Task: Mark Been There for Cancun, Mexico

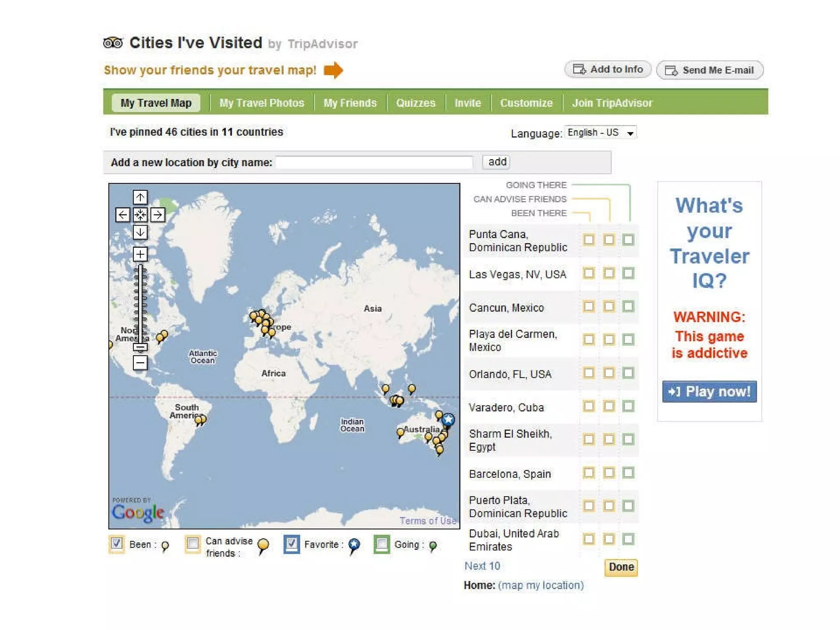Action: tap(589, 306)
